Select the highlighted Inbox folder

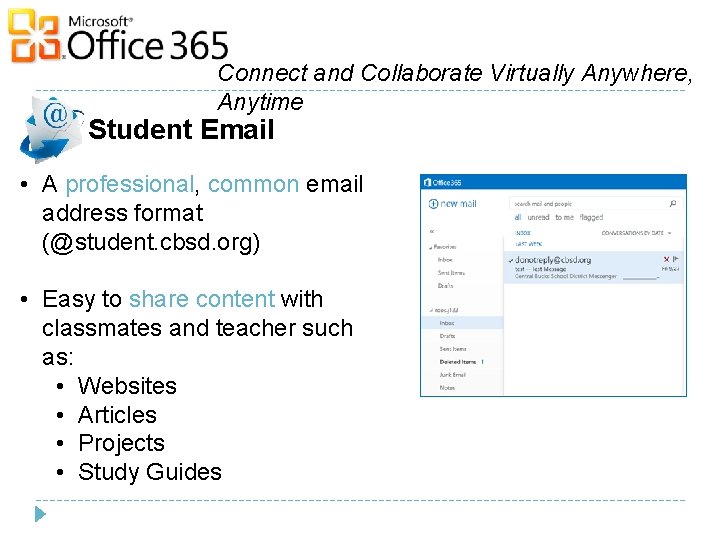pos(462,323)
